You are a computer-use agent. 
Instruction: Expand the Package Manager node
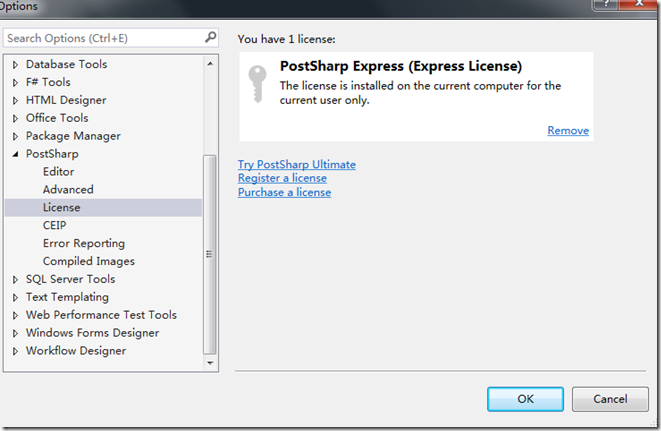click(15, 136)
